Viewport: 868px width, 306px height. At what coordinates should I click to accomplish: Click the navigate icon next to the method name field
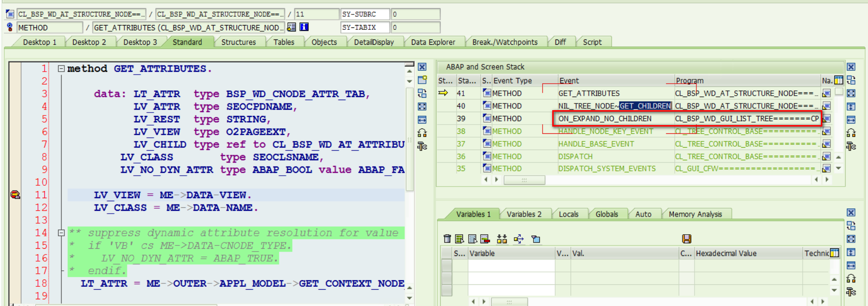291,27
